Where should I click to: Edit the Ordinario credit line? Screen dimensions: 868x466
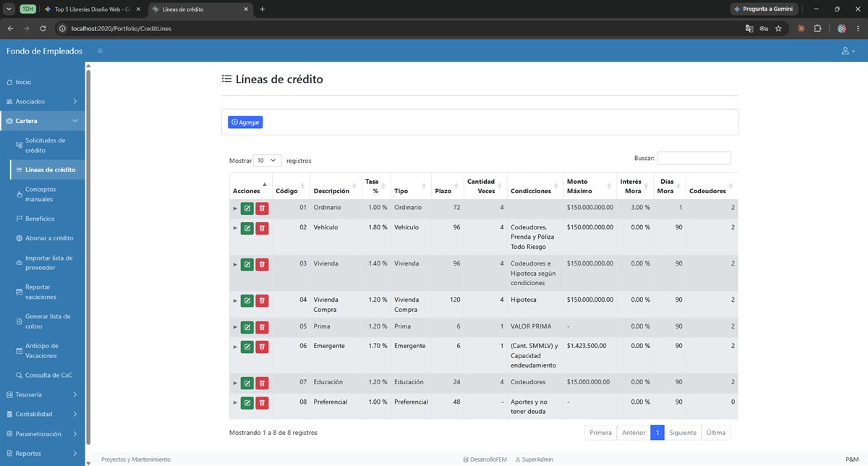(247, 208)
